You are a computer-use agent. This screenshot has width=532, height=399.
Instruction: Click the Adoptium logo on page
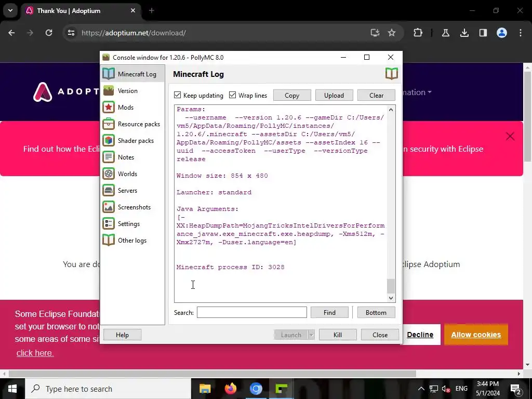66,92
